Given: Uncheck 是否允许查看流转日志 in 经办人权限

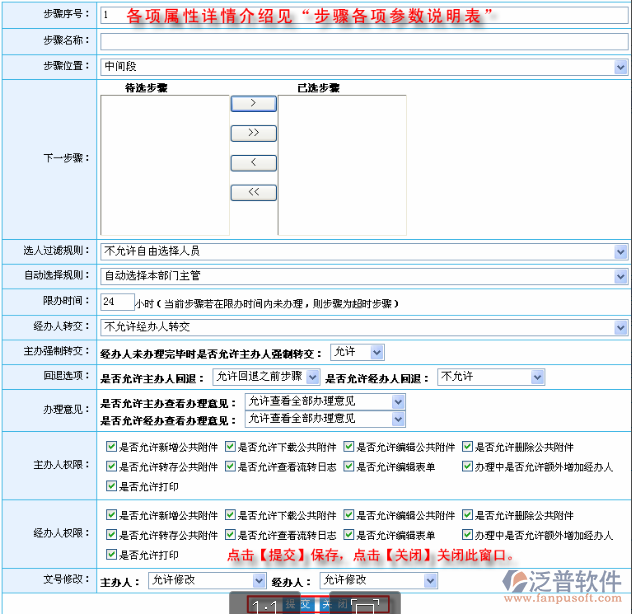Looking at the screenshot, I should coord(230,535).
